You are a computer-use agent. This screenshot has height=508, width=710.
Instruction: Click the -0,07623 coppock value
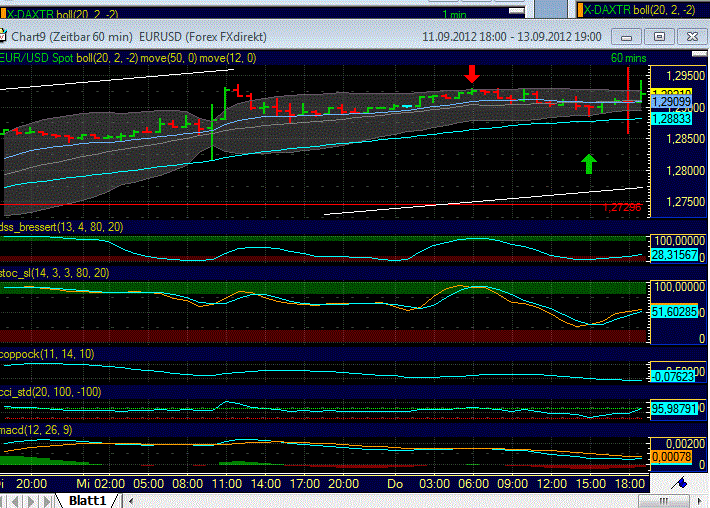[x=673, y=377]
